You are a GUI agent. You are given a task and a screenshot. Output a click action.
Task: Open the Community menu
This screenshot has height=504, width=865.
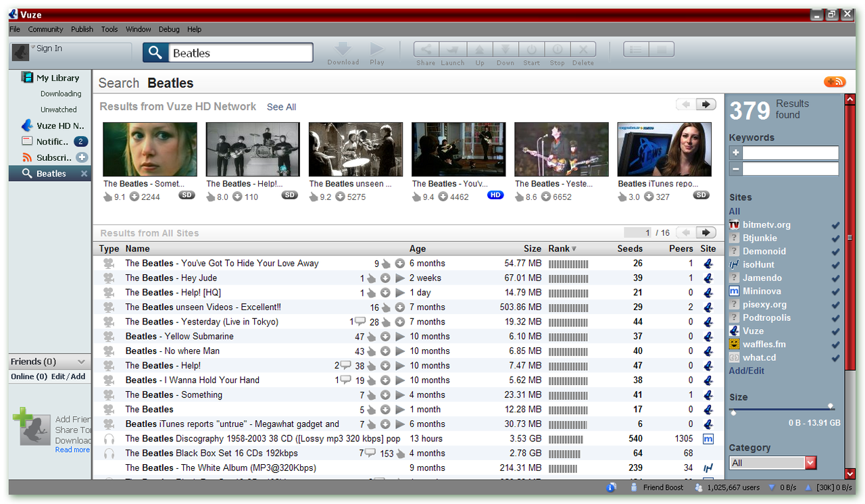click(46, 29)
